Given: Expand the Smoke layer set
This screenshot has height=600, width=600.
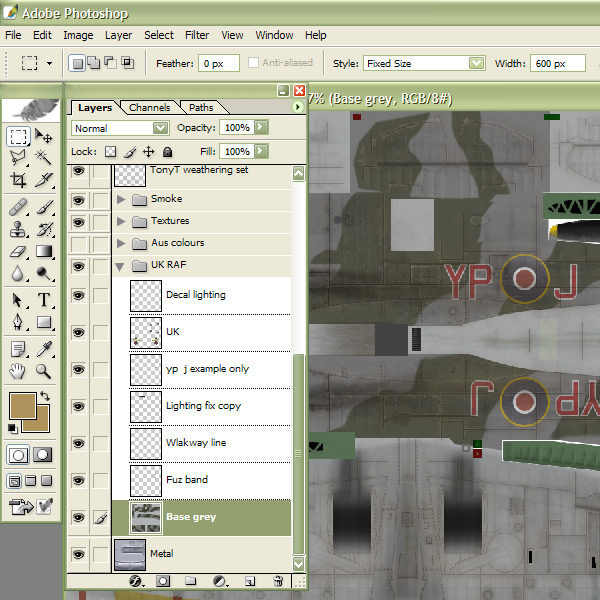Looking at the screenshot, I should 121,199.
